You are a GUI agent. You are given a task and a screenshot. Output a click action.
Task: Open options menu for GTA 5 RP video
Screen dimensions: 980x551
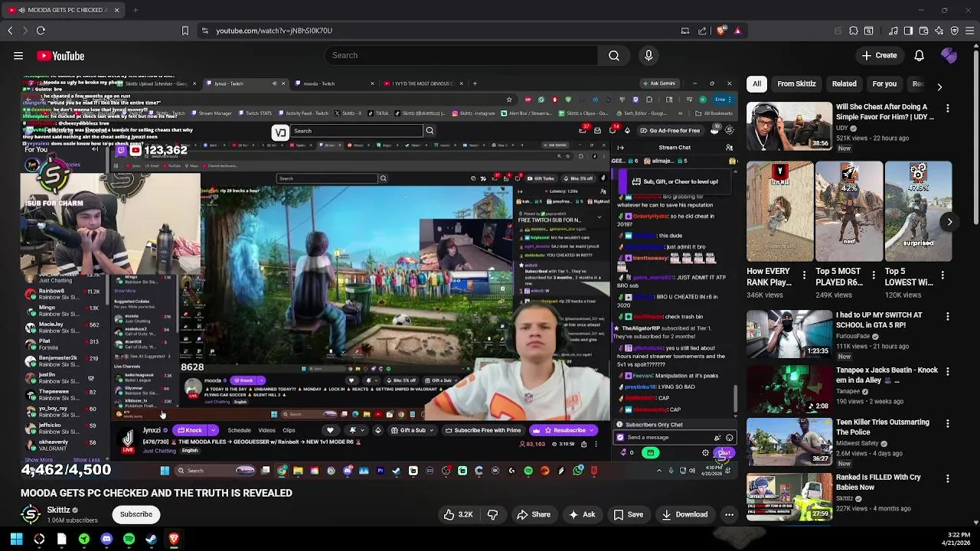point(948,317)
